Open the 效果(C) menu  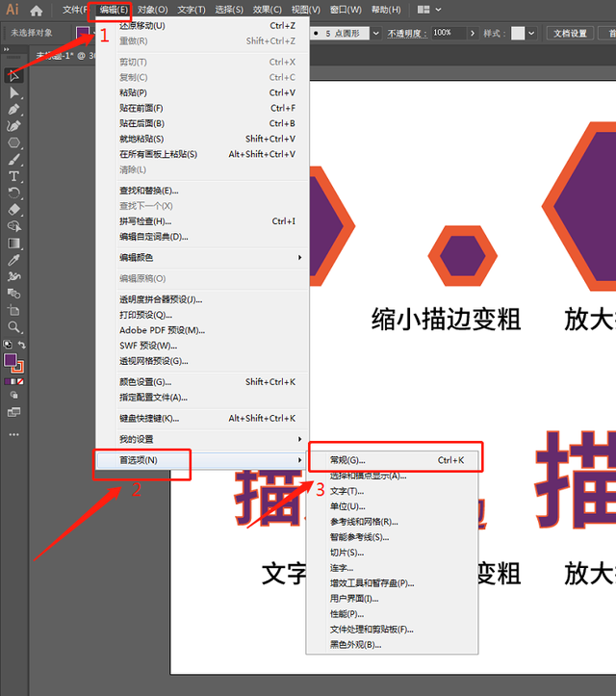[x=268, y=10]
